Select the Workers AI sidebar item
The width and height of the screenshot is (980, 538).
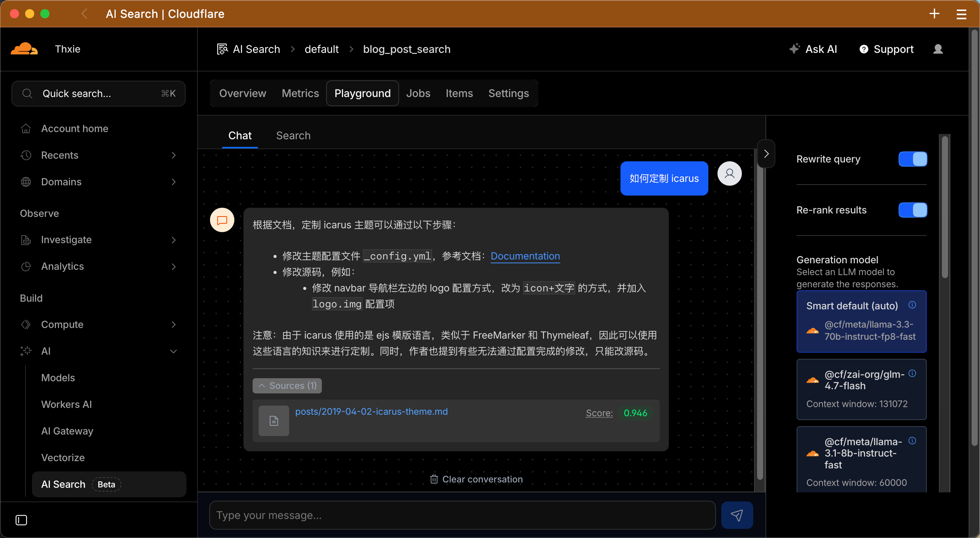66,404
